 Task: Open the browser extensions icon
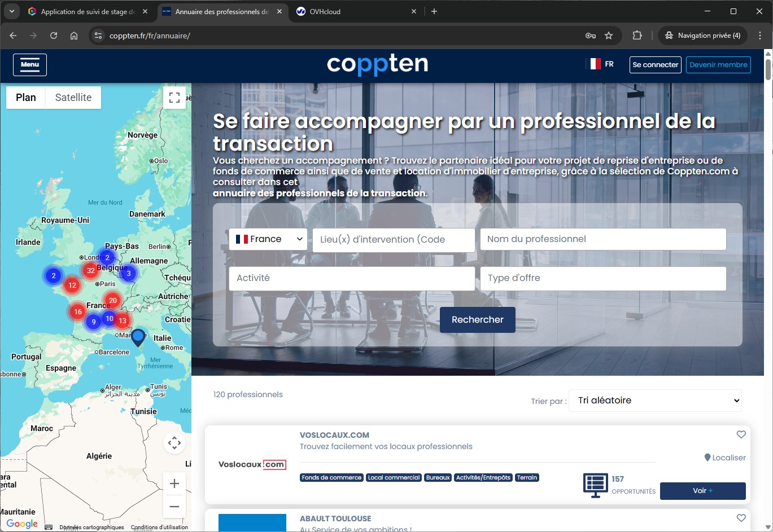[x=637, y=36]
